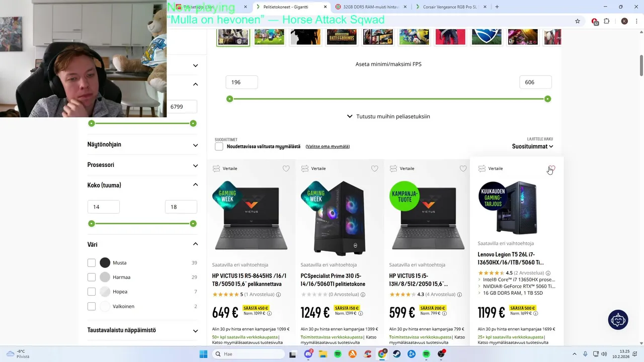Image resolution: width=644 pixels, height=362 pixels.
Task: Expand the Prosessori filter
Action: (142, 165)
